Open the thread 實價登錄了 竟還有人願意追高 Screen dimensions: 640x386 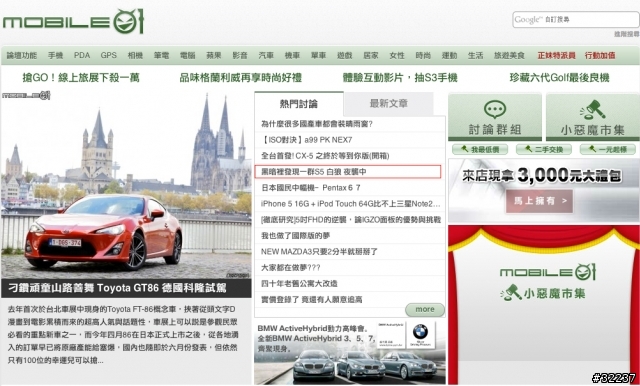tap(312, 299)
